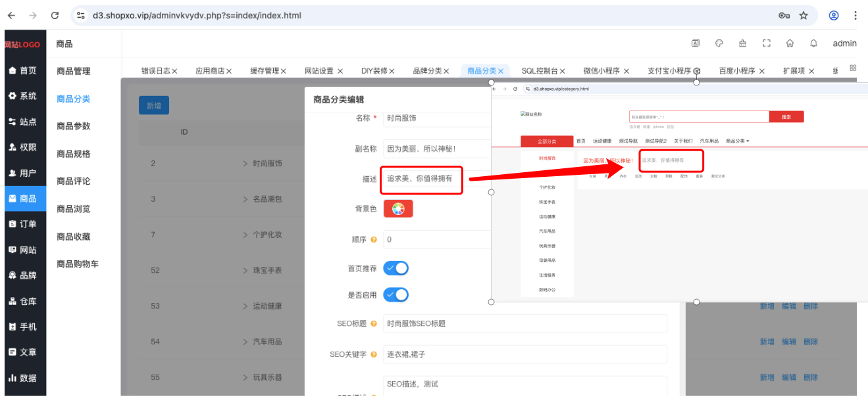The height and width of the screenshot is (397, 868).
Task: Expand the 名品潮包 category row
Action: [245, 198]
